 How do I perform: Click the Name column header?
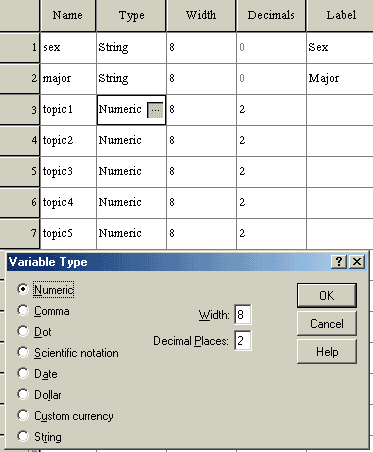[68, 15]
